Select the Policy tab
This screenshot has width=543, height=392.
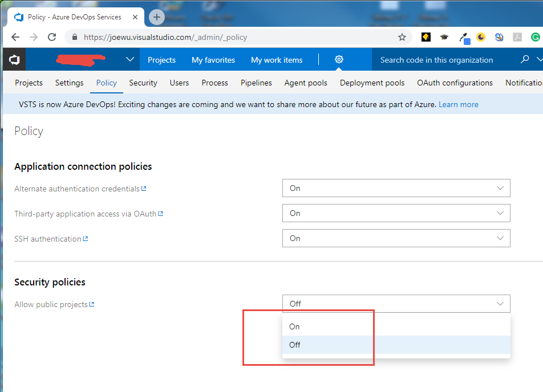(x=106, y=83)
